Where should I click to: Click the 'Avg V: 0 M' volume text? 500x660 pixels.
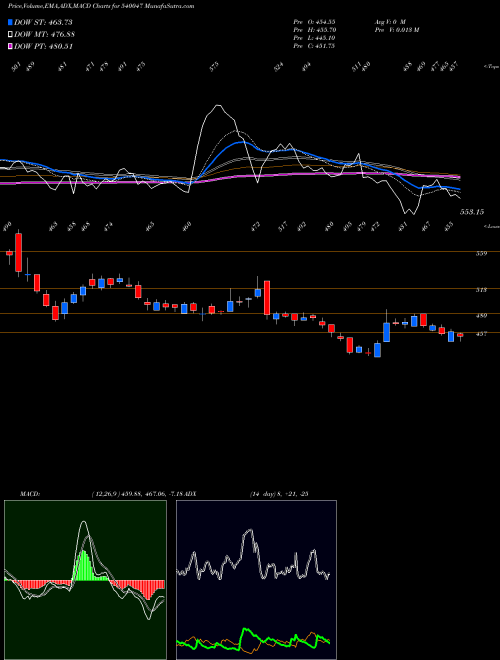(x=389, y=21)
